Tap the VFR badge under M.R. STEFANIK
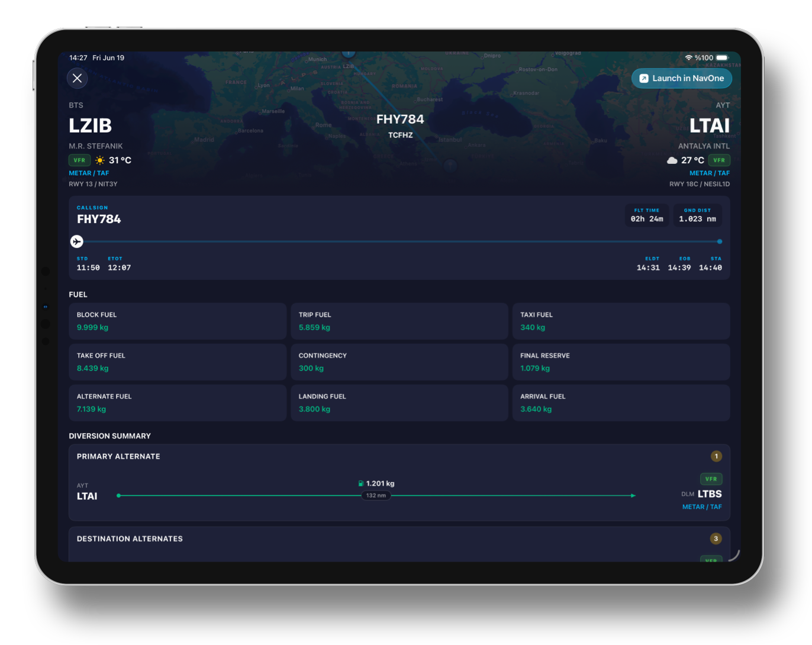812x645 pixels. 79,160
